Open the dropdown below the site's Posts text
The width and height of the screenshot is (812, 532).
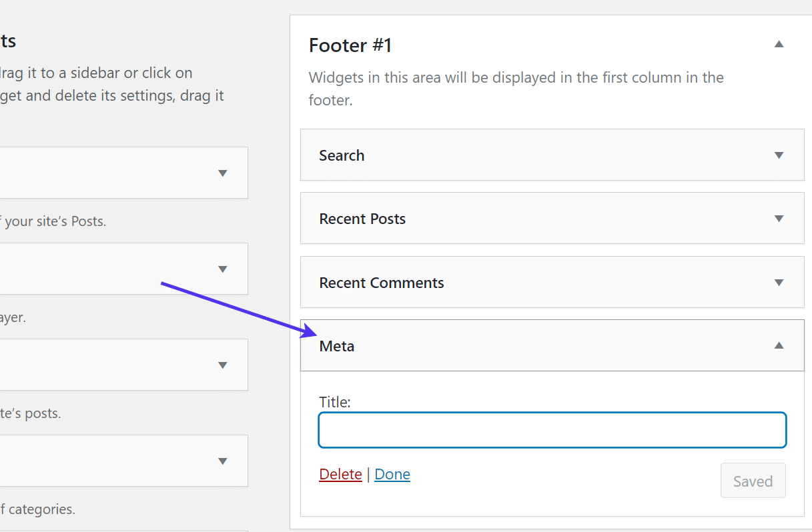tap(222, 268)
